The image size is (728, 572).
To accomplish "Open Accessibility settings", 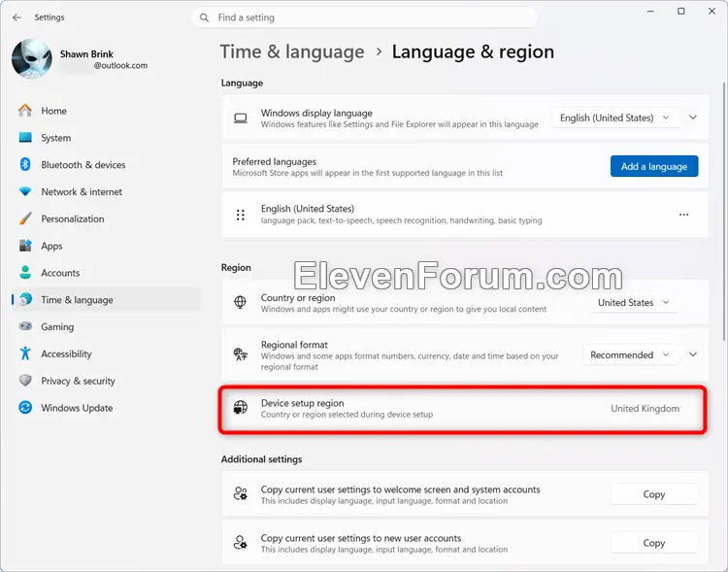I will pyautogui.click(x=106, y=353).
